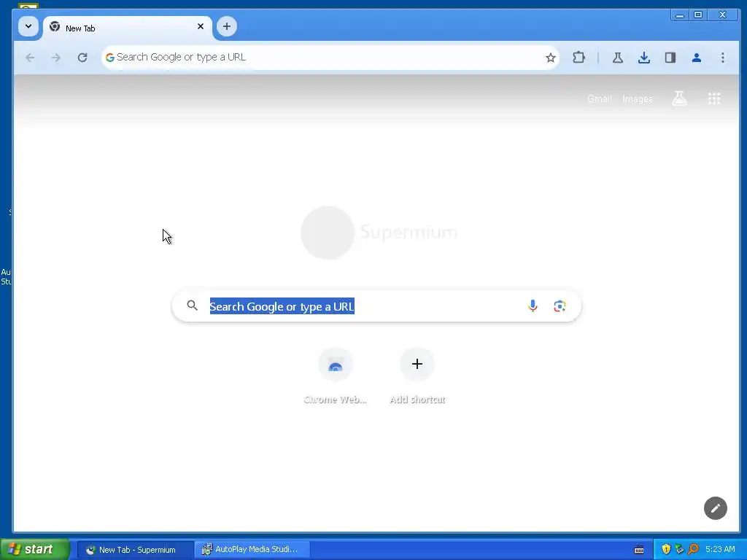Toggle the side panel
The width and height of the screenshot is (747, 560).
coord(670,58)
